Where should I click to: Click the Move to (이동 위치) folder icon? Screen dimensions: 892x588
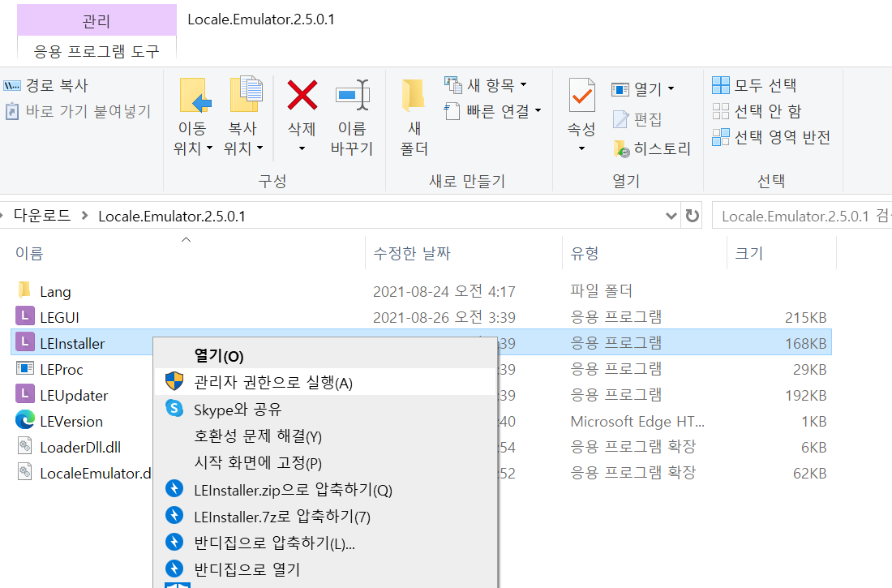195,95
